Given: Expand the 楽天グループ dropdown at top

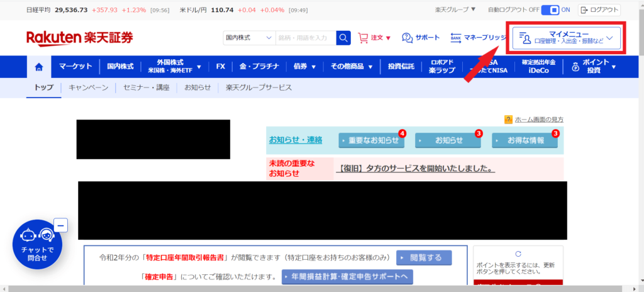Looking at the screenshot, I should (x=455, y=10).
